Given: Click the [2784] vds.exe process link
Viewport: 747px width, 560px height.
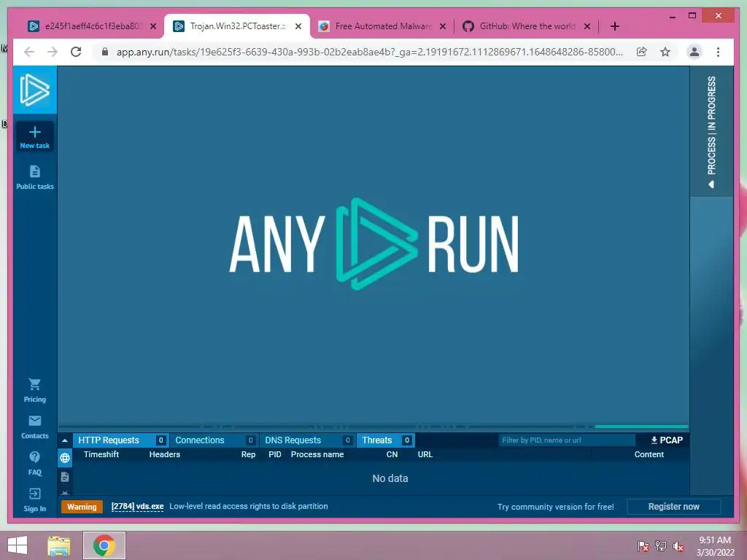Looking at the screenshot, I should [x=137, y=507].
